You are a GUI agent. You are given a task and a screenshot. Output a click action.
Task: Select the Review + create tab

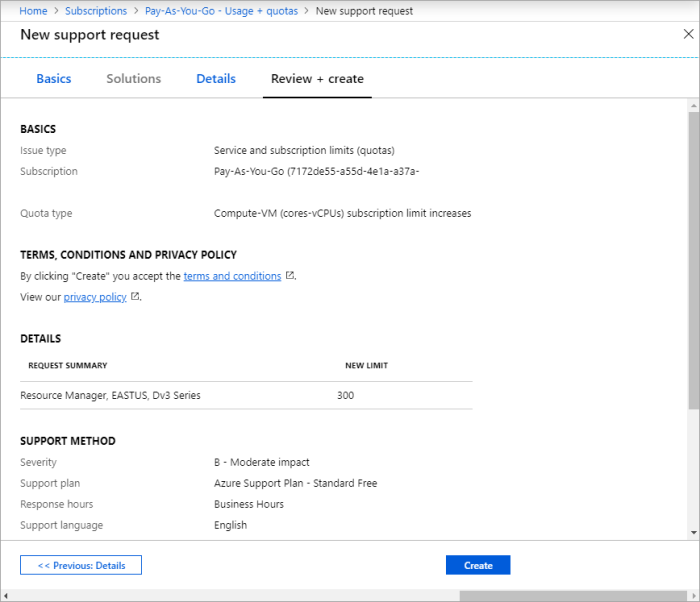(x=317, y=79)
